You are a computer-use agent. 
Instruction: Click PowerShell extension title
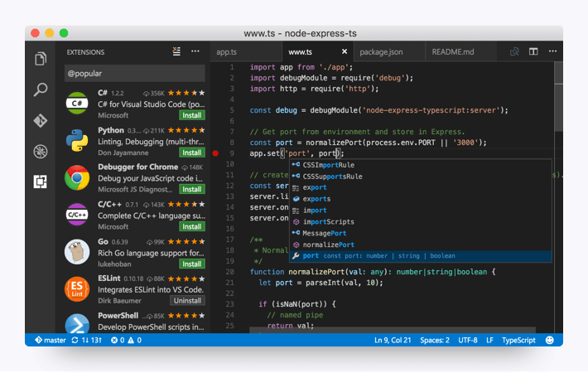coord(118,316)
